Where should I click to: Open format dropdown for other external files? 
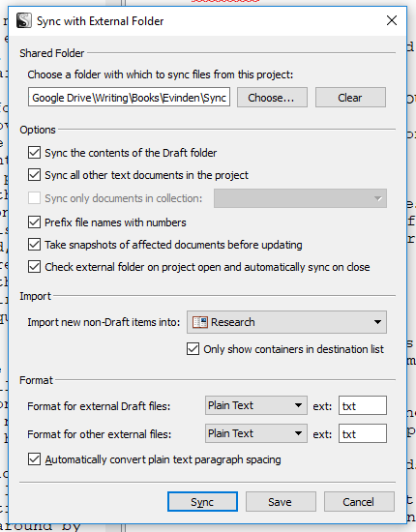256,433
